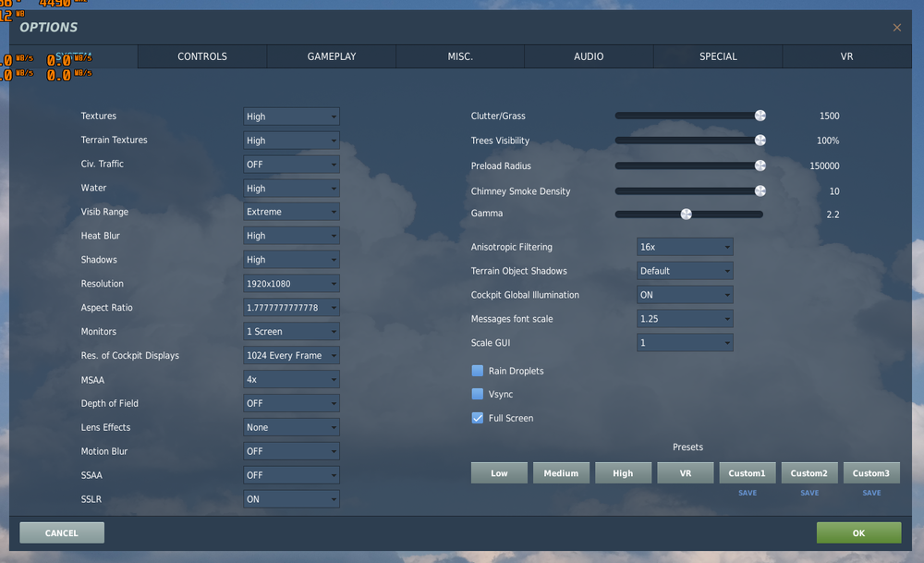Open the Anisotropic Filtering dropdown

[685, 247]
